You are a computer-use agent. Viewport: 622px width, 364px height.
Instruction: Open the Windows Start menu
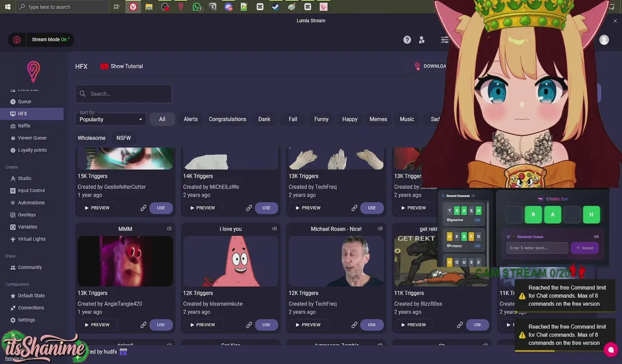pos(7,7)
